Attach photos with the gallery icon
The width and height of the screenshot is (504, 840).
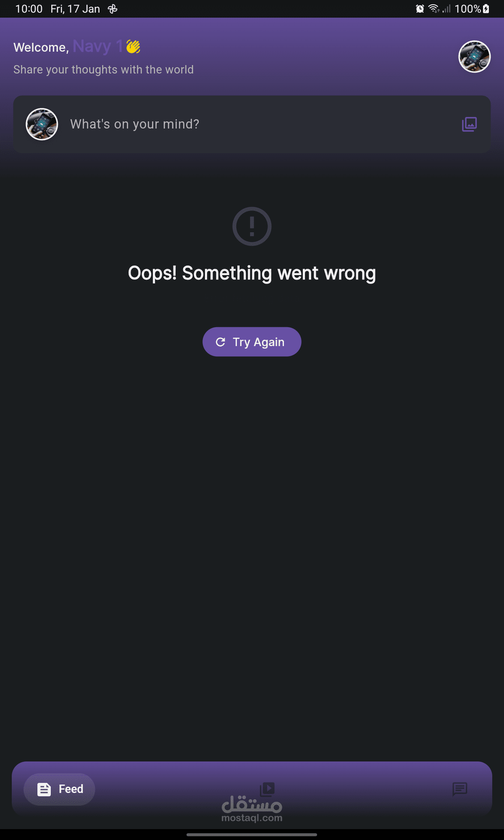point(470,124)
